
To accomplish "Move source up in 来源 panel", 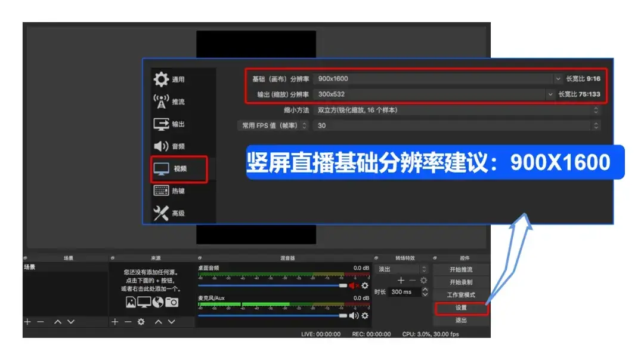I will [159, 322].
